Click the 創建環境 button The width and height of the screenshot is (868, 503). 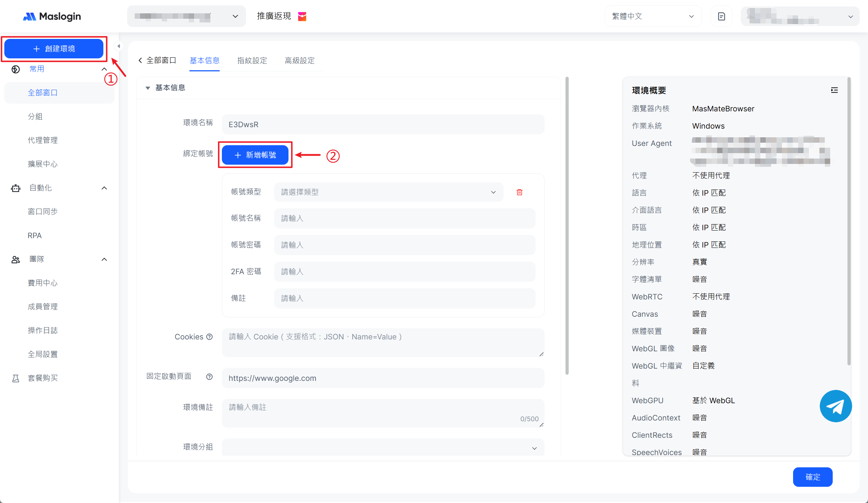(x=54, y=49)
